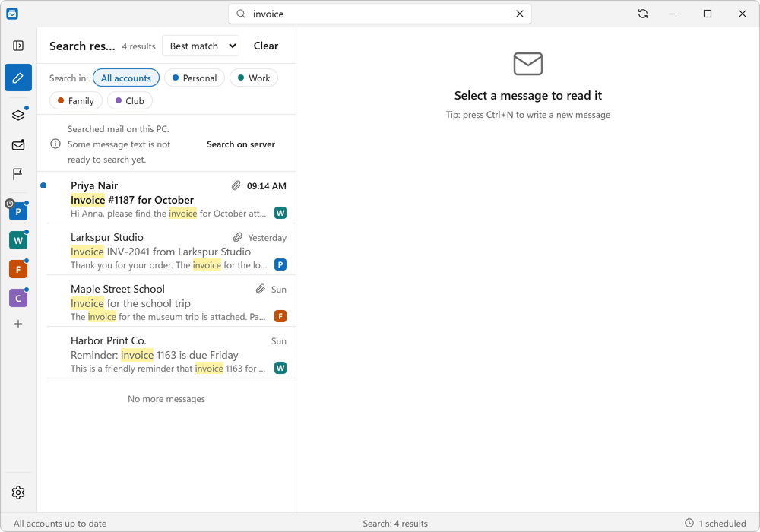The height and width of the screenshot is (532, 760).
Task: Switch to the Family account F icon
Action: [x=18, y=269]
